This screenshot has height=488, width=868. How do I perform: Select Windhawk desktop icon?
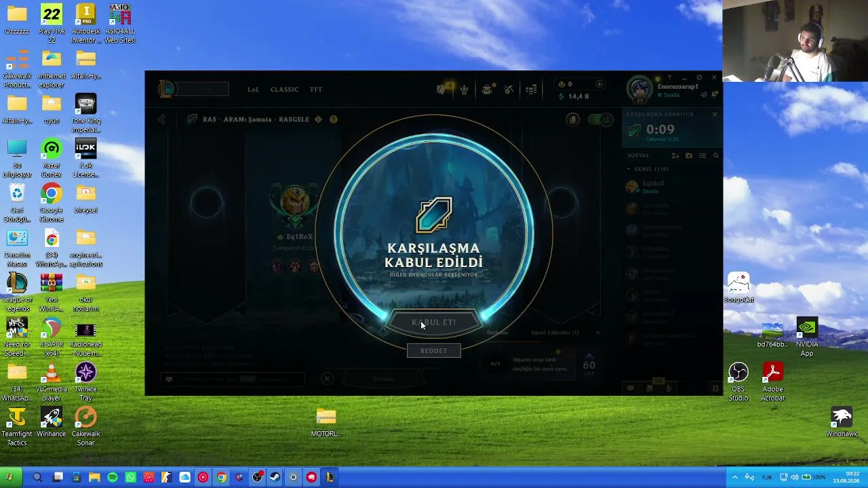pyautogui.click(x=842, y=423)
